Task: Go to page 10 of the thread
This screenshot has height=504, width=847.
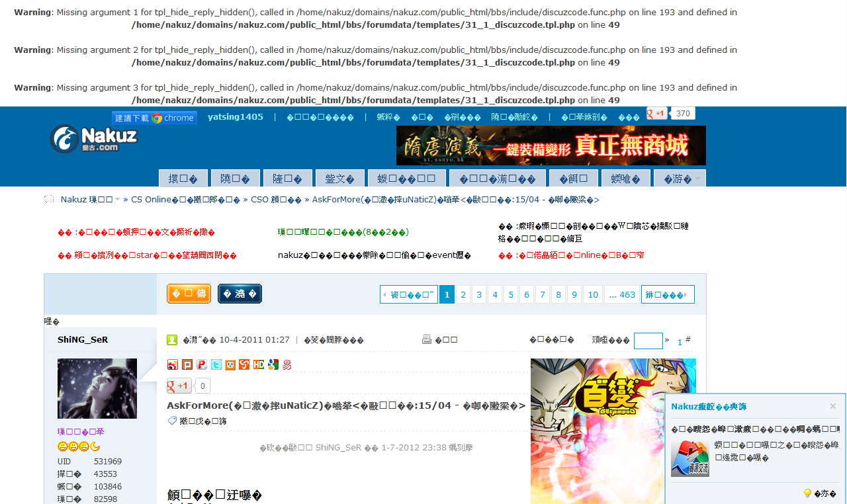Action: point(593,295)
